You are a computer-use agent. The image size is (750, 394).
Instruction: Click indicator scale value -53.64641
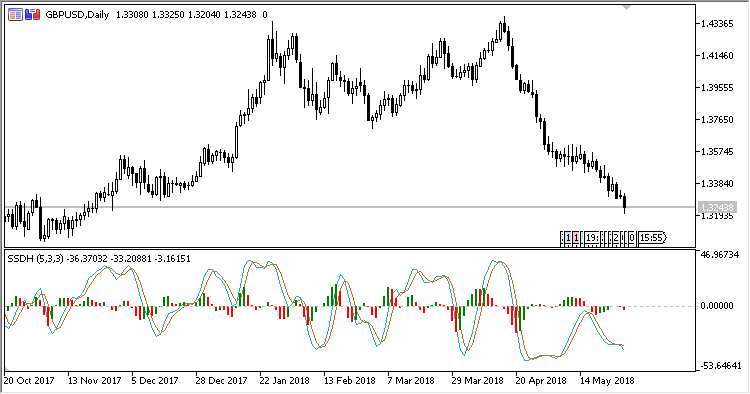pos(721,366)
